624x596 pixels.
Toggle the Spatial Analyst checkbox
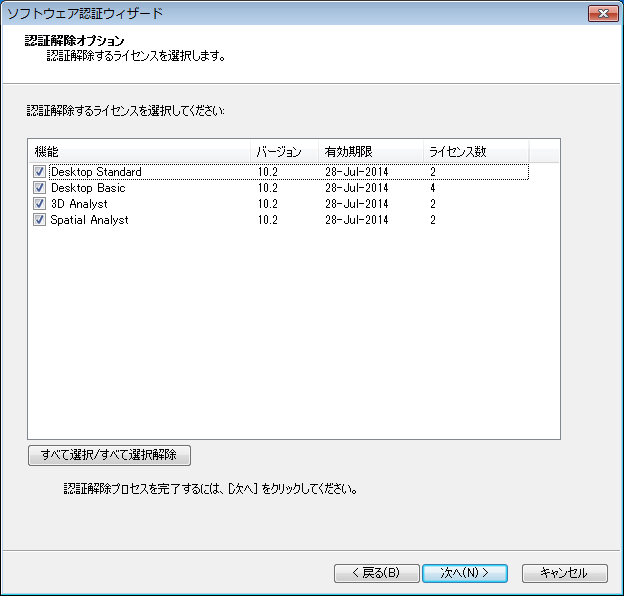(x=39, y=220)
